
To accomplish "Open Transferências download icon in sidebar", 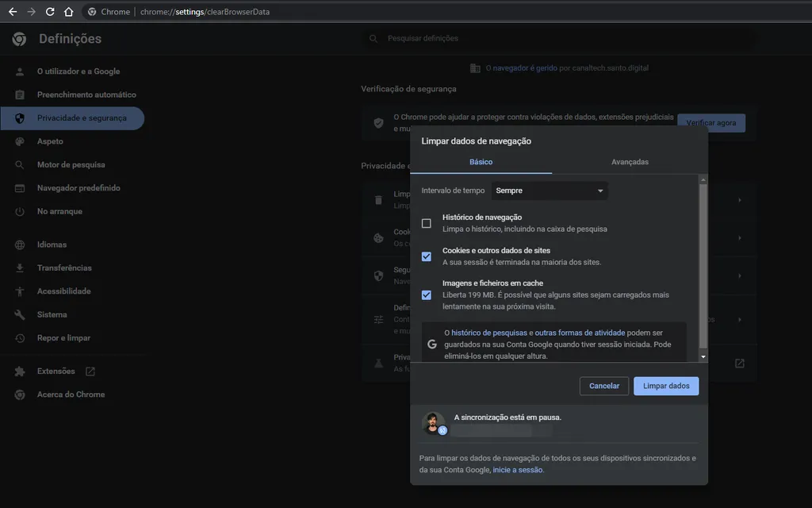I will [20, 268].
